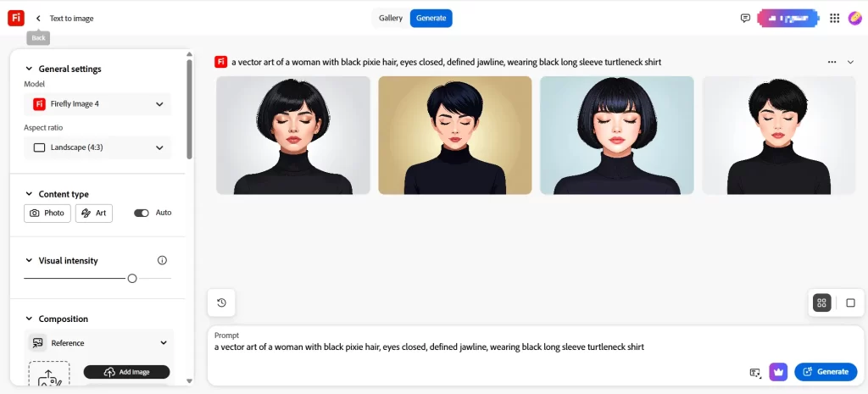Open the user profile avatar
Image resolution: width=868 pixels, height=394 pixels.
point(854,18)
